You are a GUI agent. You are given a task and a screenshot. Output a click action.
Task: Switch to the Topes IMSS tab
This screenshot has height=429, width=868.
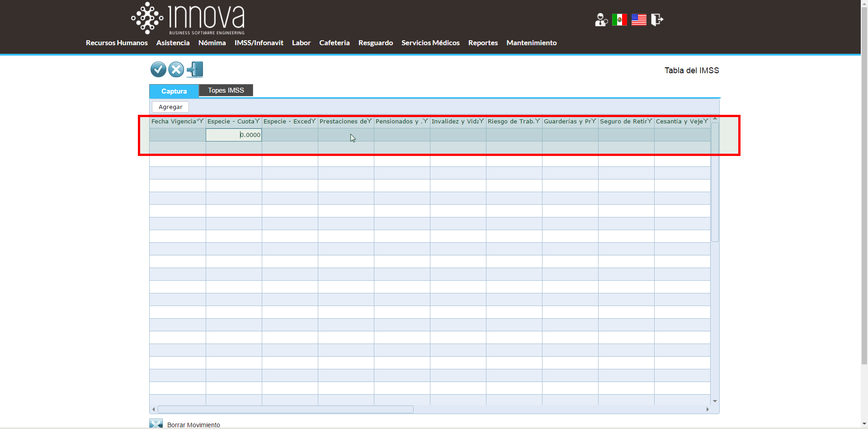pos(226,90)
